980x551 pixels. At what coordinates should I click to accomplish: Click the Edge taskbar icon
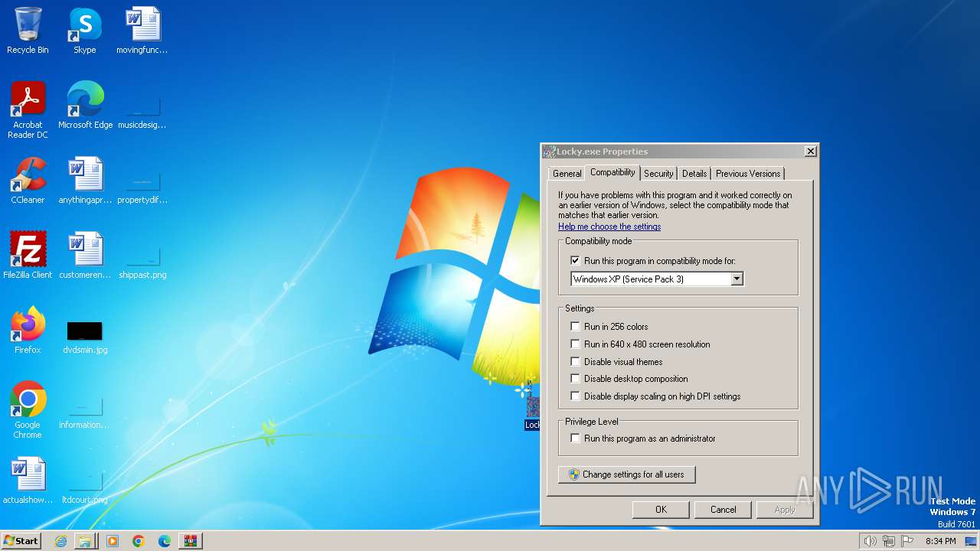point(165,541)
